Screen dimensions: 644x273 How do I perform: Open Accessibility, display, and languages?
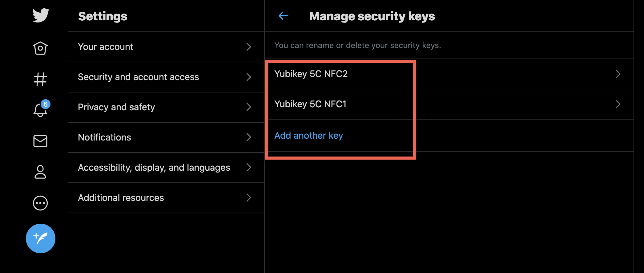click(x=154, y=168)
